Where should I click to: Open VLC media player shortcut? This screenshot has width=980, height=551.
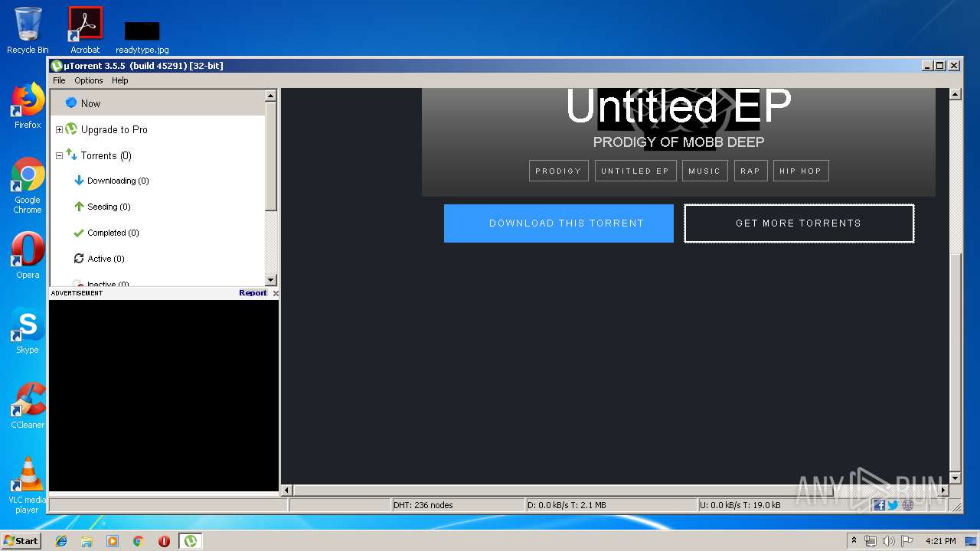point(28,485)
